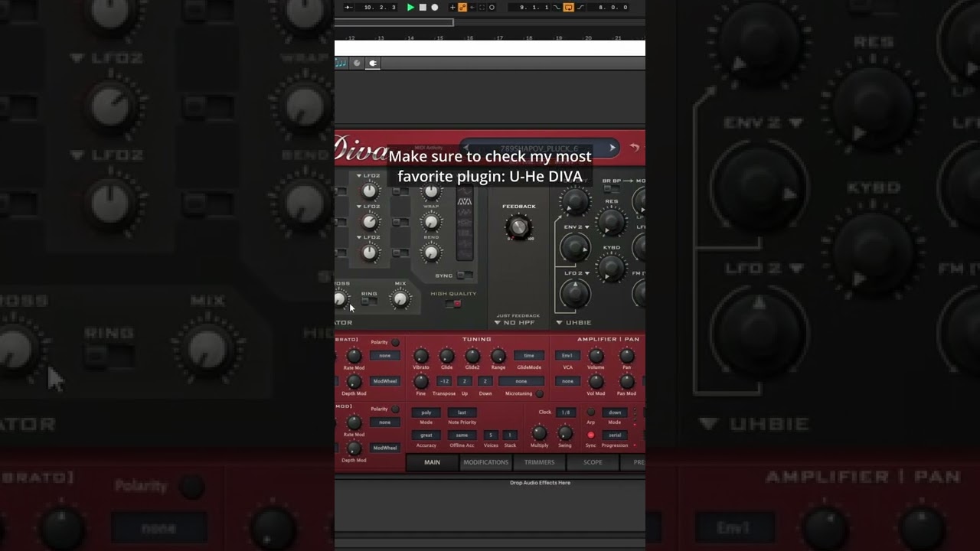Click the follow-playback arrow icon at transport start
The width and height of the screenshot is (980, 551).
(348, 7)
